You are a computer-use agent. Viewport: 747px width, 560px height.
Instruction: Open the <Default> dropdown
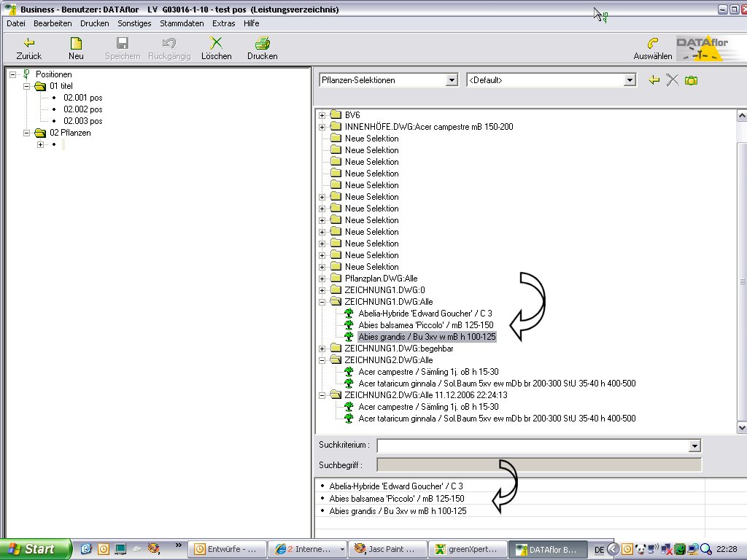tap(630, 80)
